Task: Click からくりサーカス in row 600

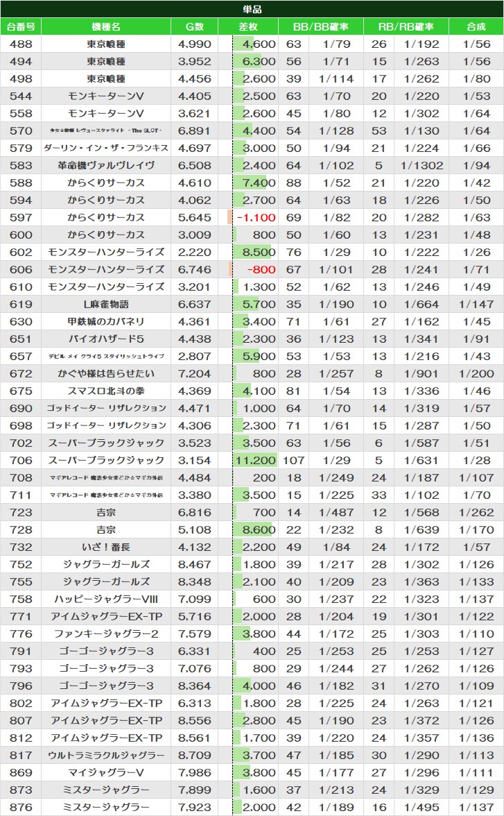Action: click(106, 235)
